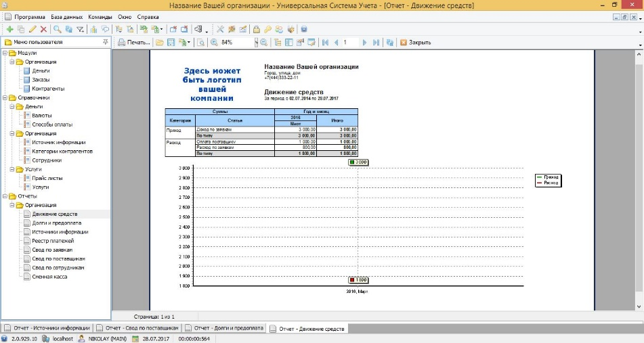This screenshot has width=644, height=343.
Task: Click the magnifier Search icon in the top toolbar
Action: (x=58, y=29)
